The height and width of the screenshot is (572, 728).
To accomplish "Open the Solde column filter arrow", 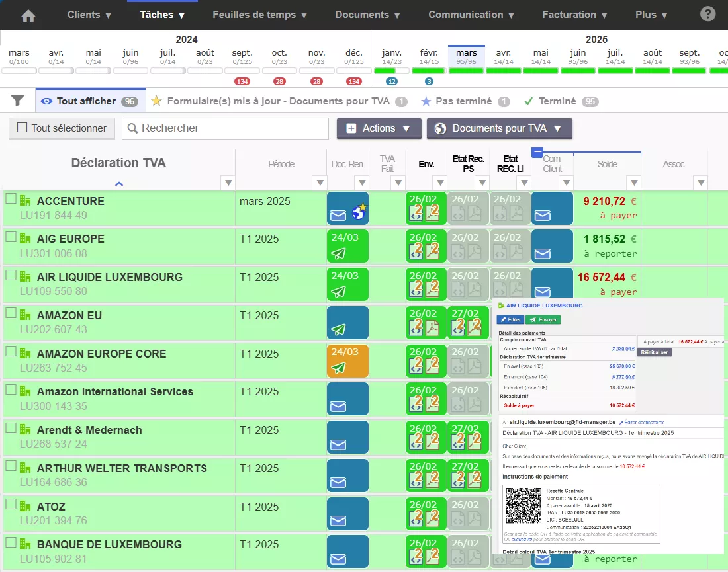I will click(x=634, y=183).
